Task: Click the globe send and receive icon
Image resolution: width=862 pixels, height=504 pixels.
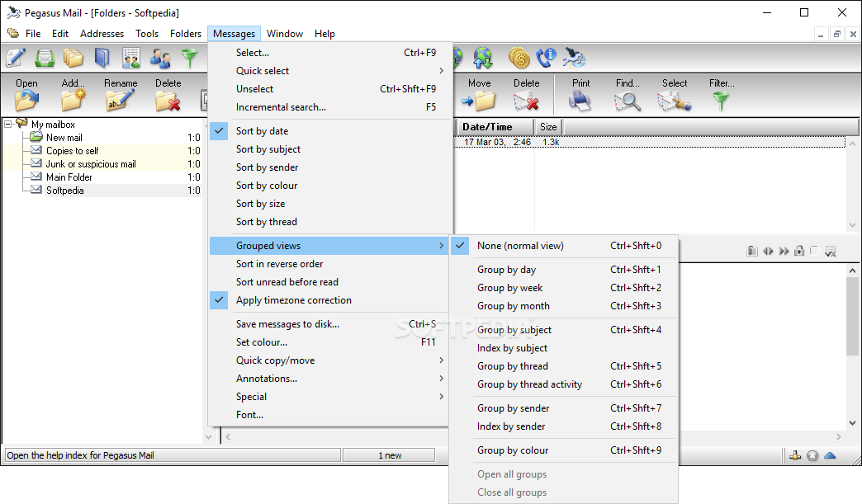Action: (483, 58)
